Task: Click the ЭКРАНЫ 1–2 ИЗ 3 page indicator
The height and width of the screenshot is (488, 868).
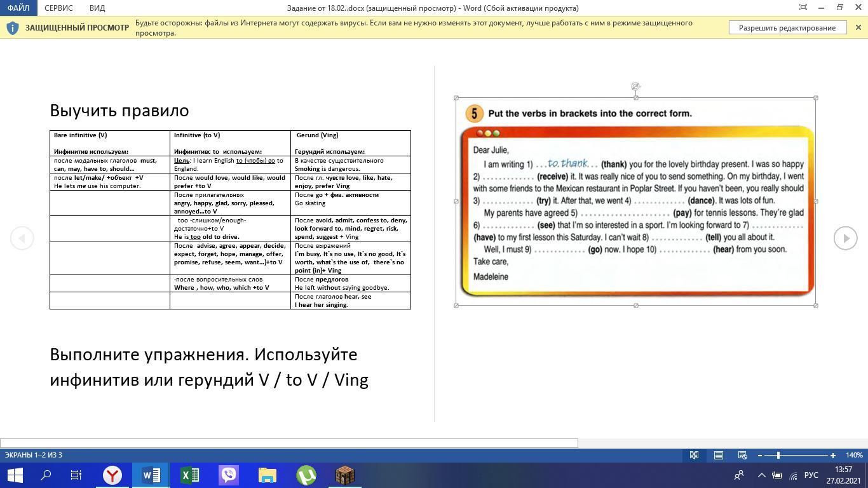Action: click(34, 455)
